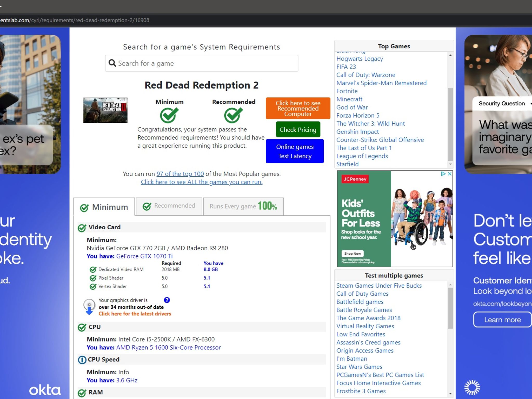Open Call of Duty: Warzone link
Image resolution: width=532 pixels, height=399 pixels.
pos(366,75)
